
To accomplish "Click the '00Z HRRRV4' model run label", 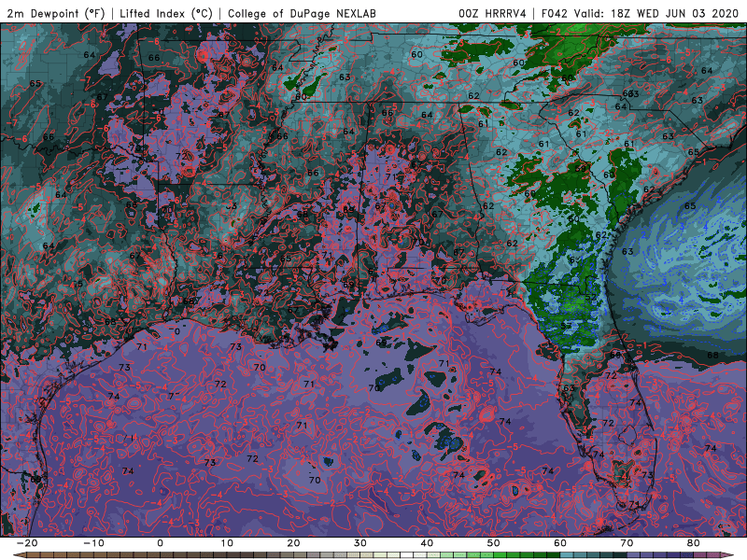I will [x=492, y=13].
